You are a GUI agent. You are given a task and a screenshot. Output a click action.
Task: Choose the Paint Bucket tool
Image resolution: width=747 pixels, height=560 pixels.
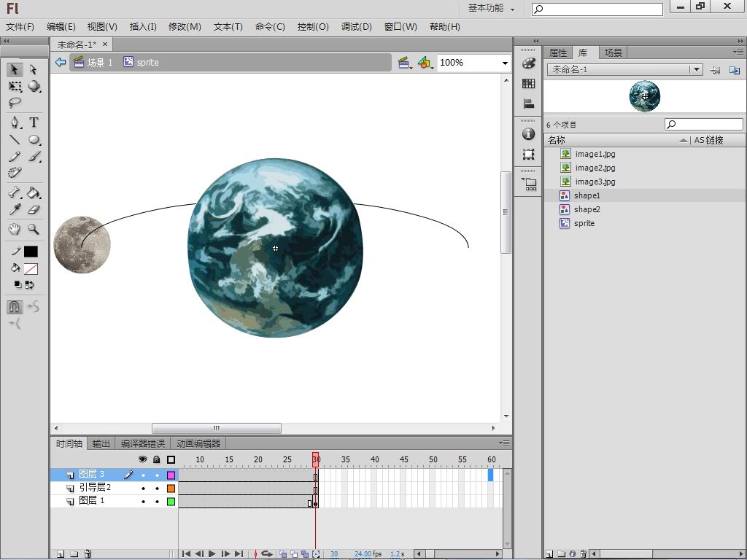point(34,193)
